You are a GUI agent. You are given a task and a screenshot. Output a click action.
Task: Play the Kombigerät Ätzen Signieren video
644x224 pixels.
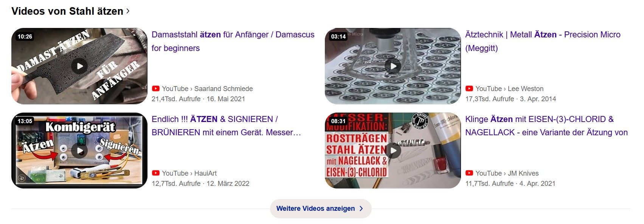[x=80, y=151]
